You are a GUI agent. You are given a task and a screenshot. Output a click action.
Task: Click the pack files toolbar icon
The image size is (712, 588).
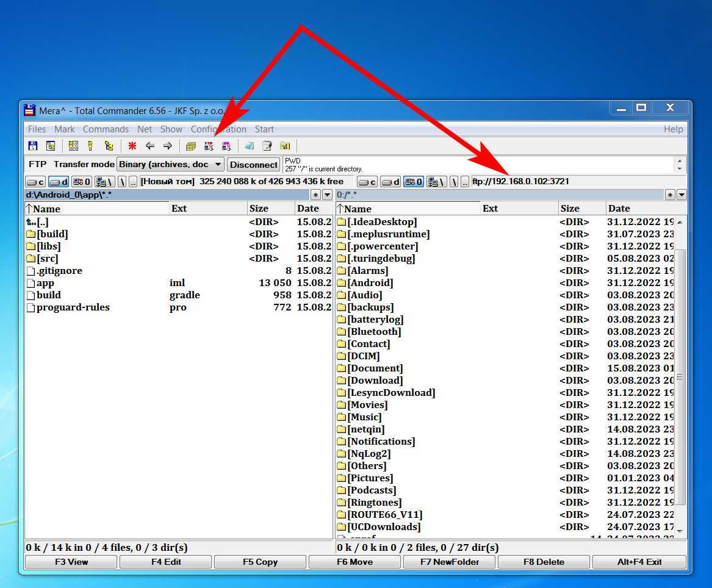coord(191,146)
